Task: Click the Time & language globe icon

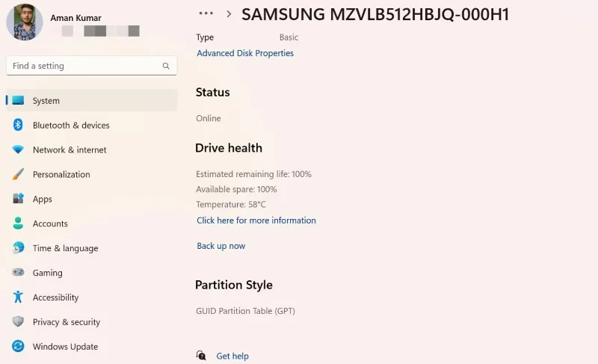Action: (18, 247)
